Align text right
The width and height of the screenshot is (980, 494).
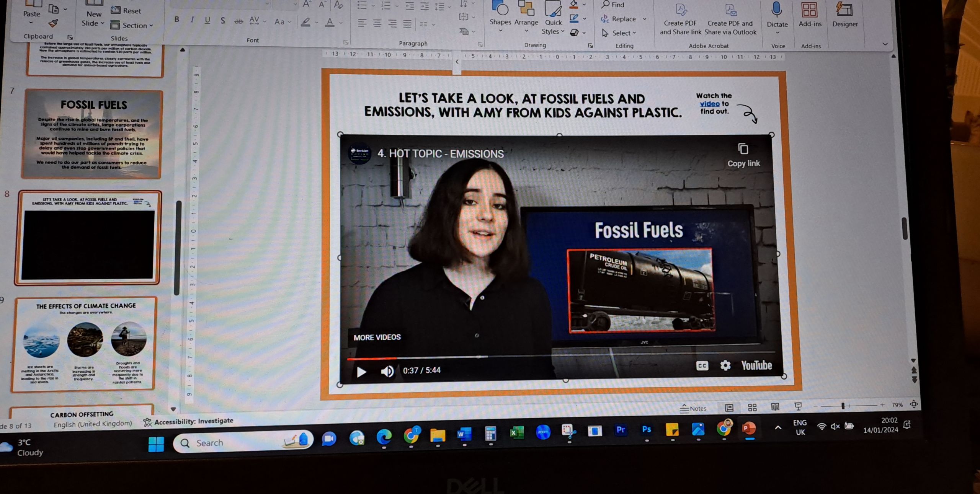pos(392,24)
